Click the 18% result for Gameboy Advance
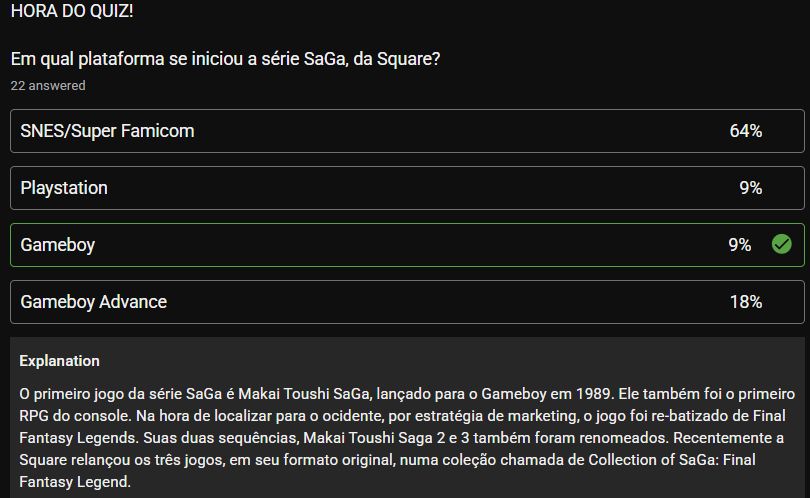This screenshot has height=498, width=810. 746,302
